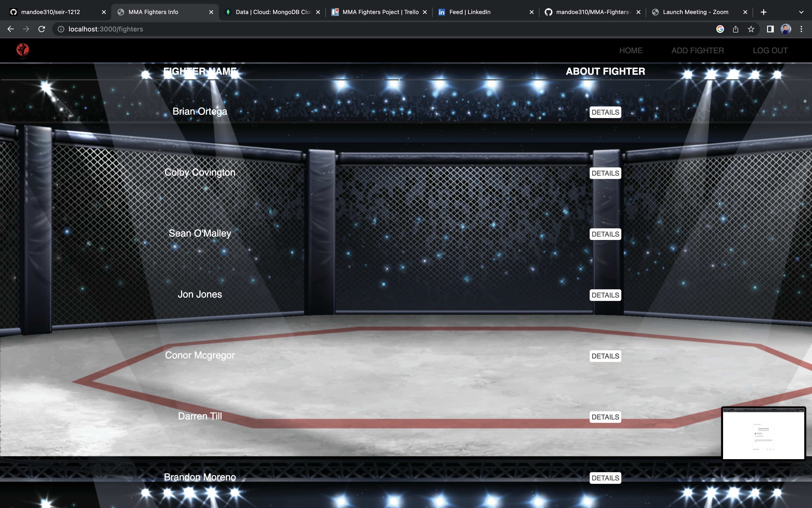Open DETAILS for Conor Mcgregor

tap(605, 356)
